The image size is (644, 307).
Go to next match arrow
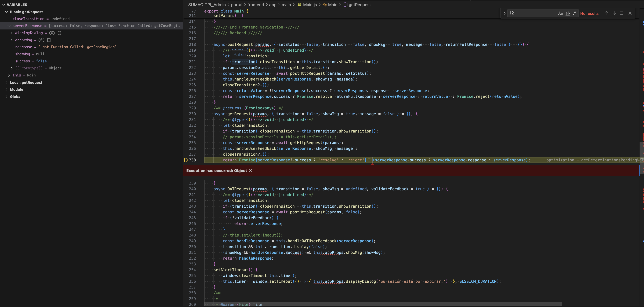614,13
